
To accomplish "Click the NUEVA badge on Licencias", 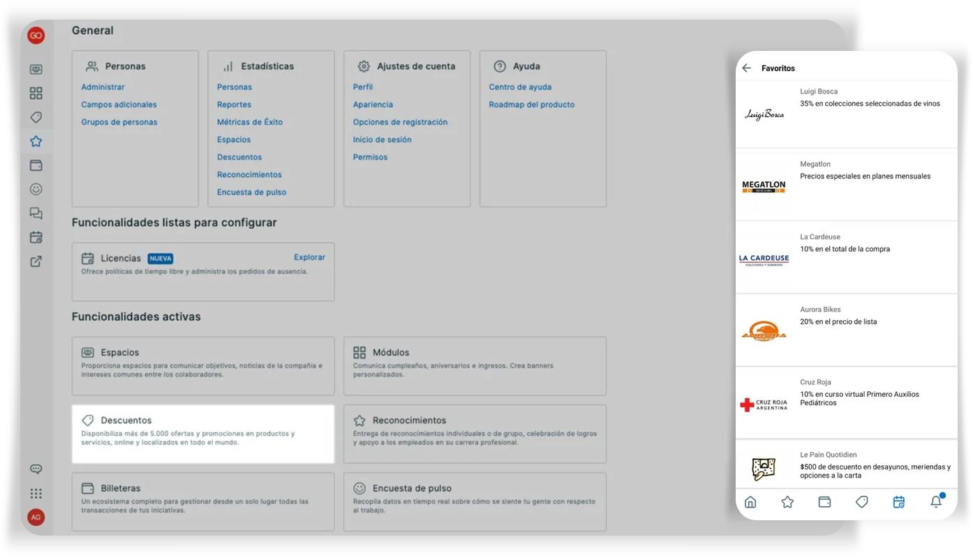I will point(161,258).
